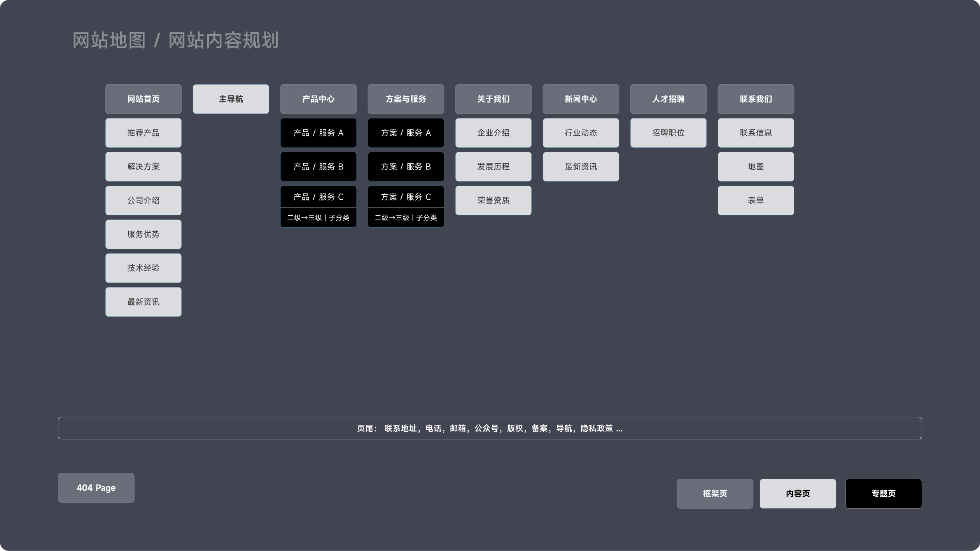This screenshot has width=980, height=551.
Task: Click the 联系我们 header box
Action: [x=756, y=99]
